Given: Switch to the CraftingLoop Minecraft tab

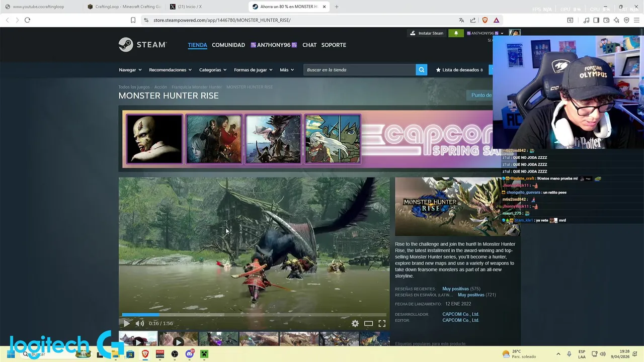Looking at the screenshot, I should (x=124, y=7).
